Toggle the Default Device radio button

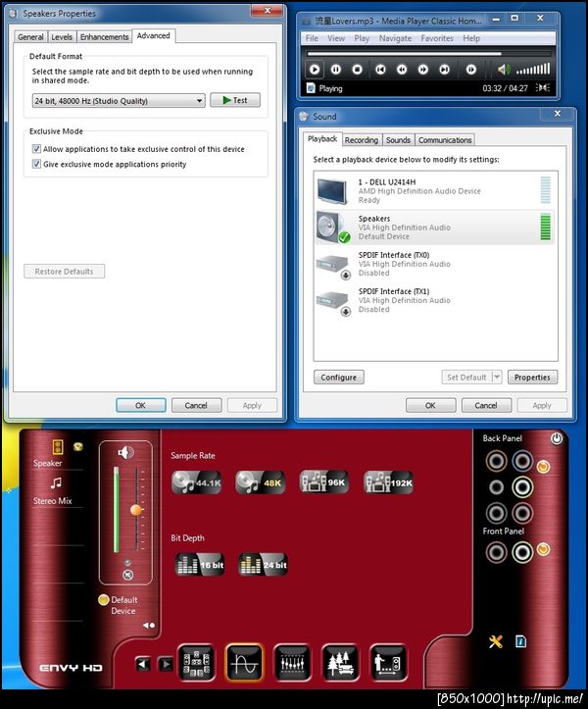tap(104, 599)
